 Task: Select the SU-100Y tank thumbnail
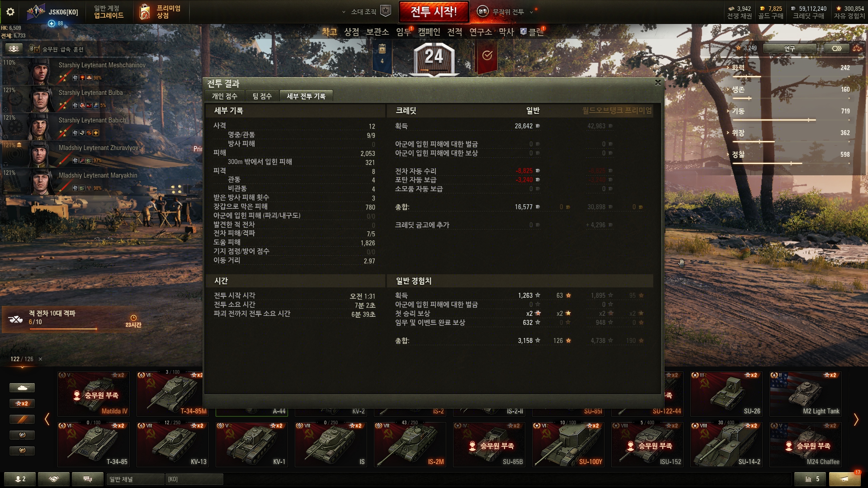[x=568, y=445]
